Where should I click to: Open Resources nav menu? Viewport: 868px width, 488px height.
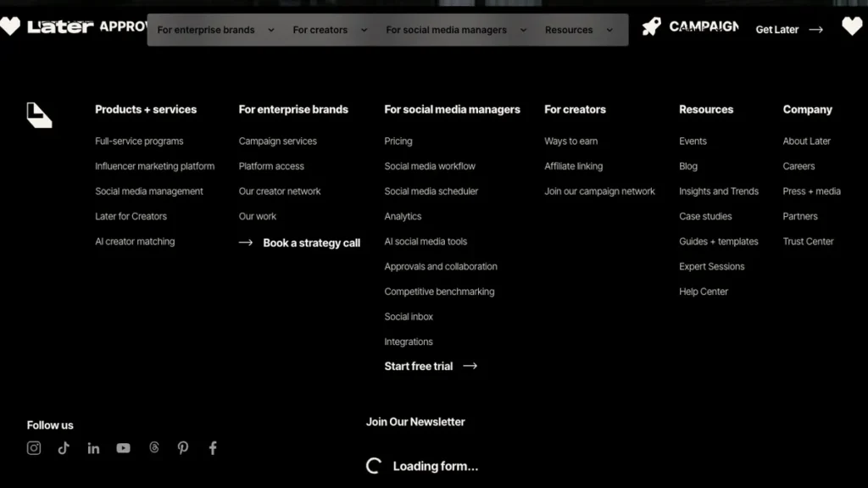(x=569, y=30)
